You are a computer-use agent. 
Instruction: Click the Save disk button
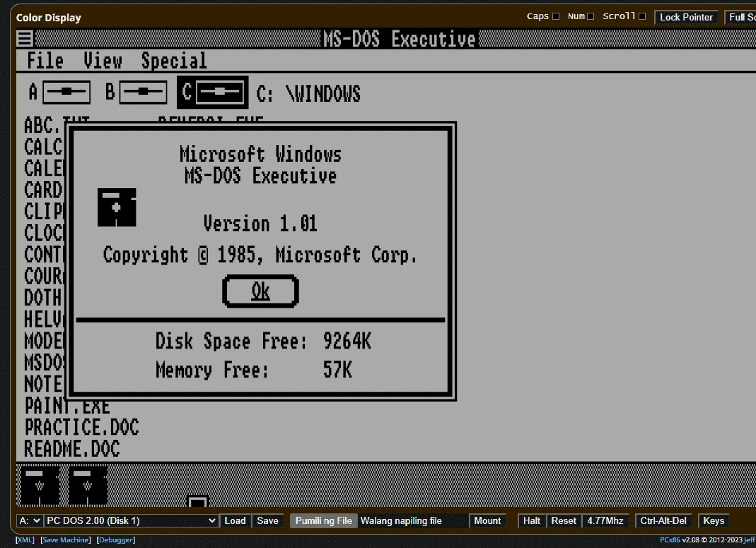pos(267,520)
